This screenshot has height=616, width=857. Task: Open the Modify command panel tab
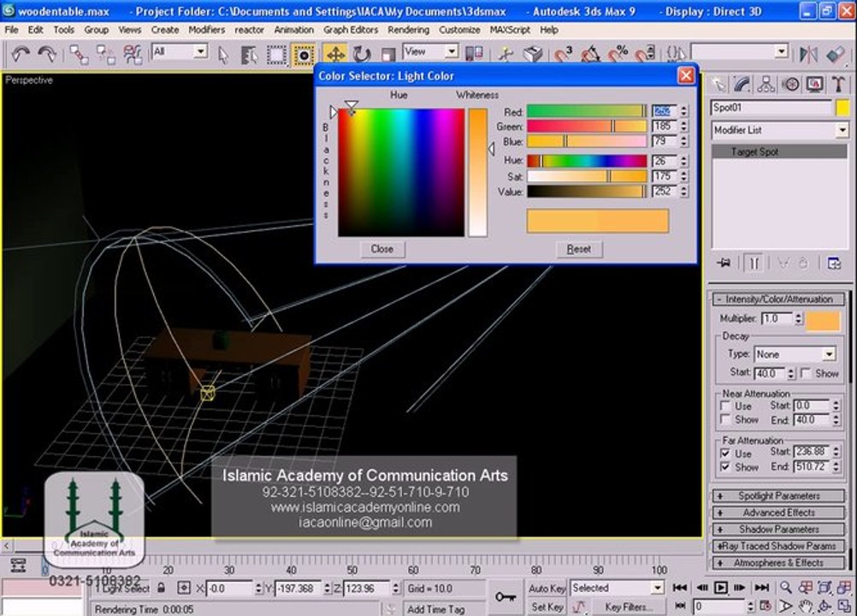pyautogui.click(x=742, y=84)
